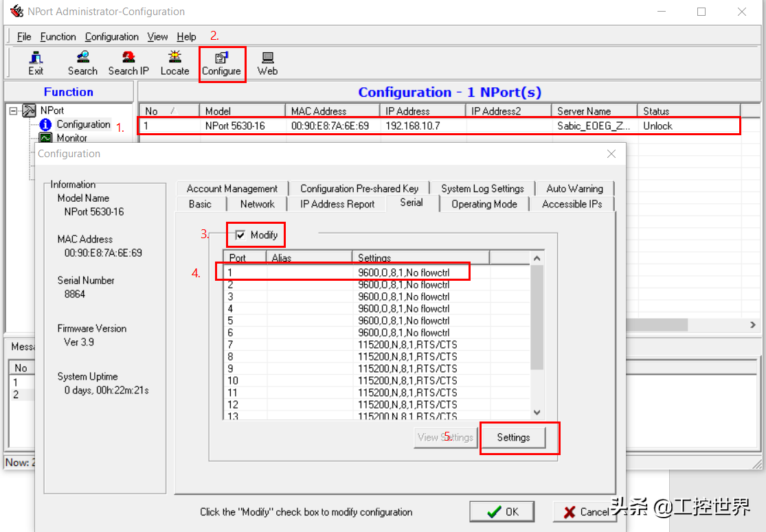Switch to the Operating Mode tab
The width and height of the screenshot is (766, 532).
(484, 204)
